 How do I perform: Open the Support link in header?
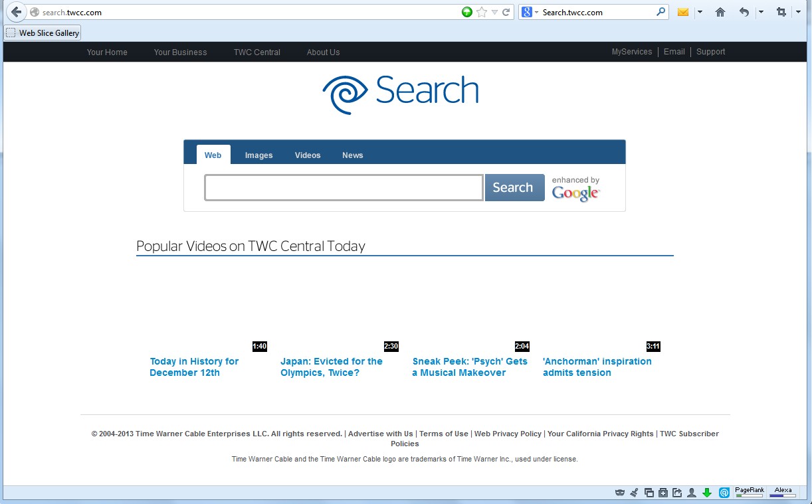point(710,52)
